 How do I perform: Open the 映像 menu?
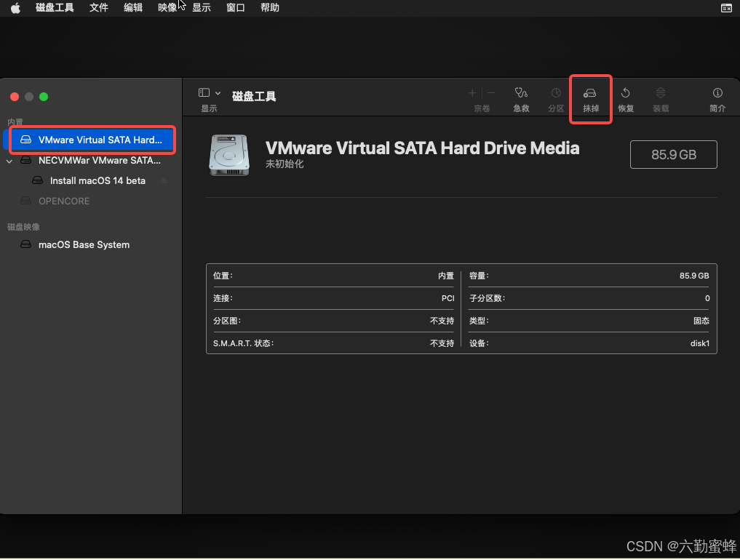(x=167, y=7)
